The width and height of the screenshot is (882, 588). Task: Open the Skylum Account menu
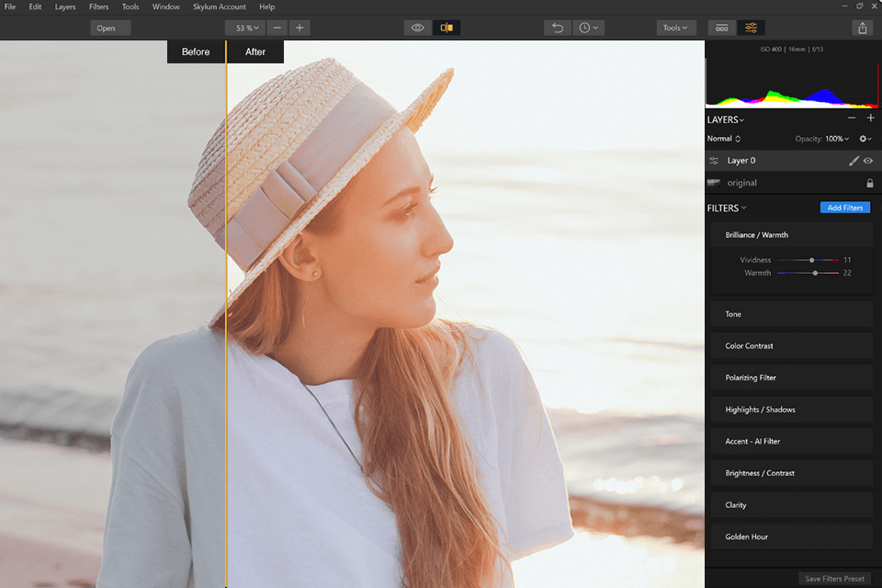(220, 6)
